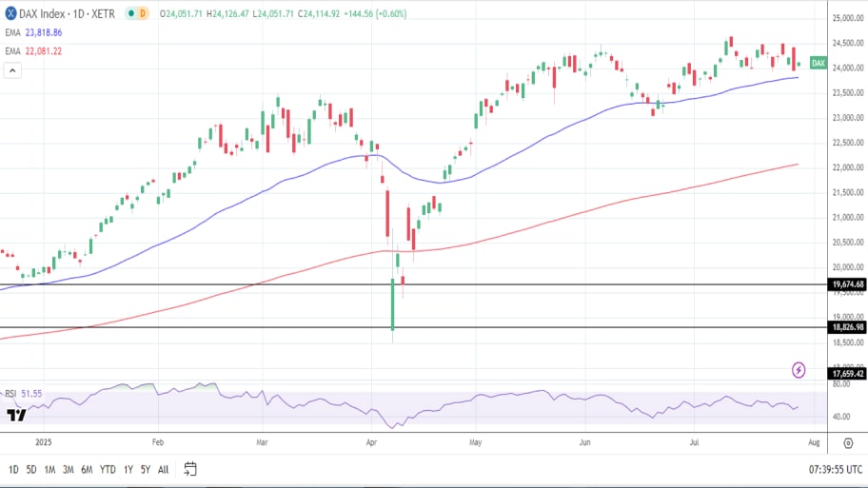Click the open value O24,051.71
The width and height of the screenshot is (868, 488).
(181, 14)
